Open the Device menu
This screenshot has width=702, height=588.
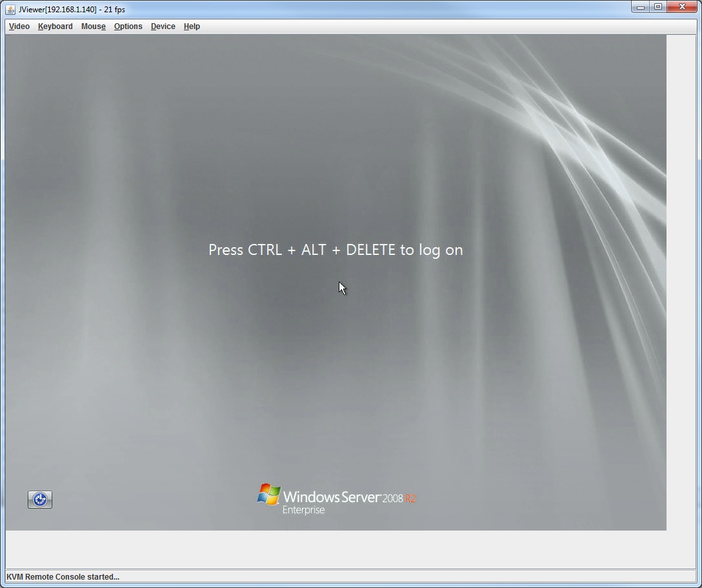coord(163,26)
